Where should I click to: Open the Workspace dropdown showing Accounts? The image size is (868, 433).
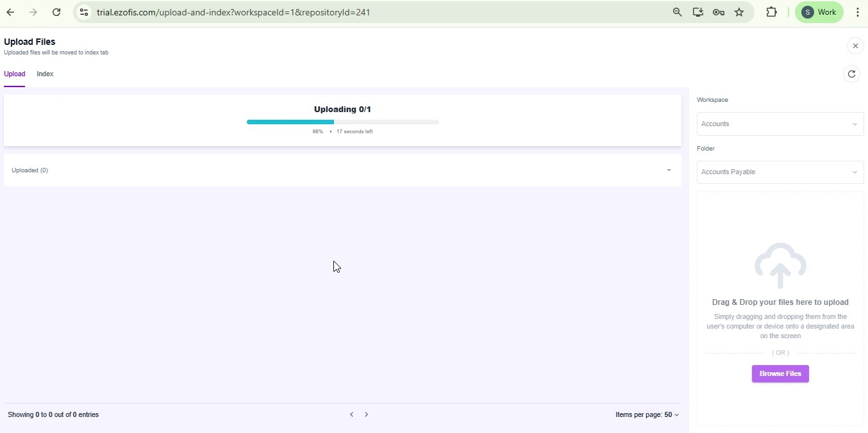point(780,124)
